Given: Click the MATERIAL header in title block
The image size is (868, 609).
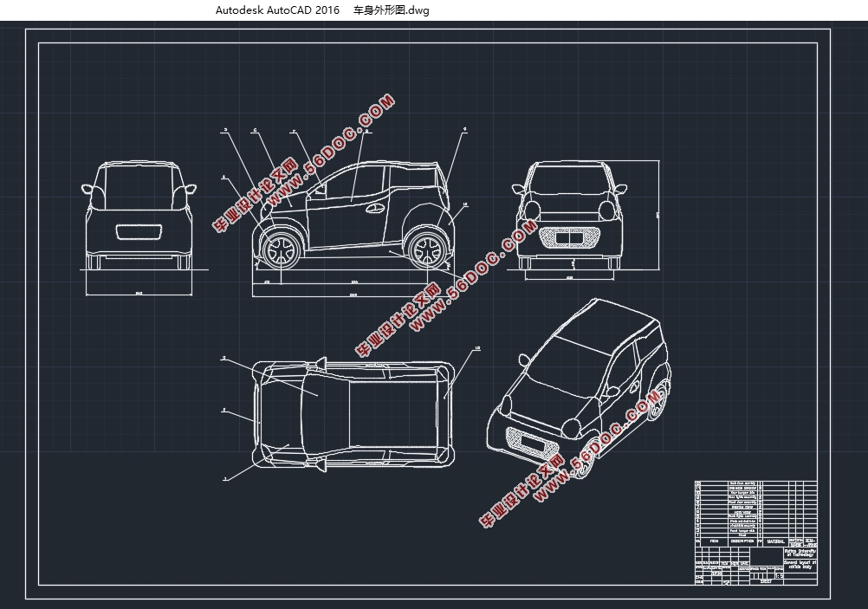Looking at the screenshot, I should tap(775, 541).
